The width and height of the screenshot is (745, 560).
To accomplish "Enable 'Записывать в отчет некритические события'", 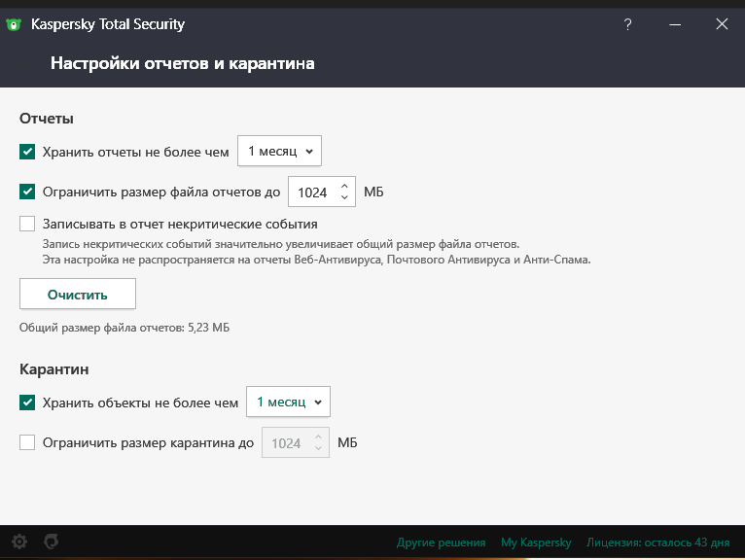I will [27, 224].
